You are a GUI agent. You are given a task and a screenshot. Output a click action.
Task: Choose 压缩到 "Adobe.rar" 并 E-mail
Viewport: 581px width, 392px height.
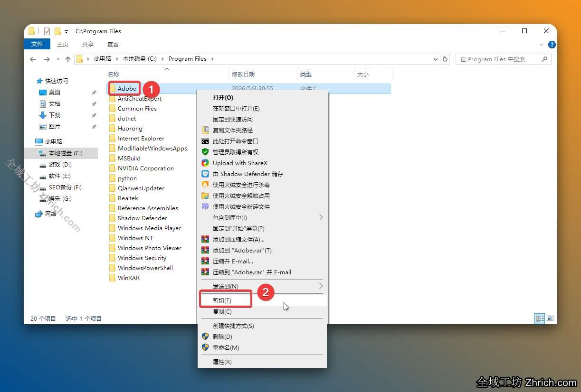pyautogui.click(x=262, y=272)
